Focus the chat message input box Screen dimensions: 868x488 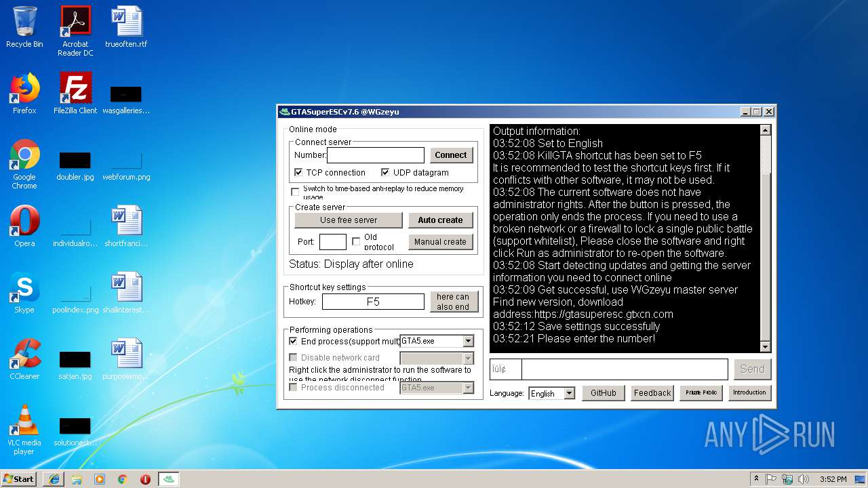coord(625,369)
